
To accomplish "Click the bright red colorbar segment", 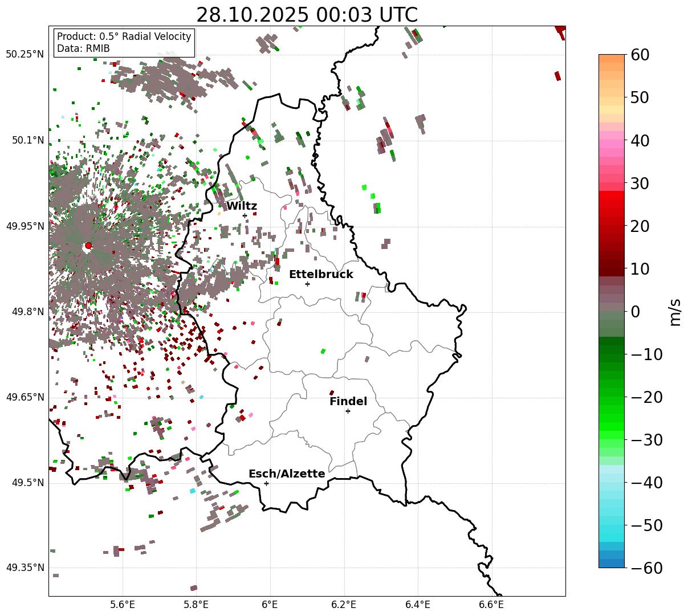I will pyautogui.click(x=612, y=195).
